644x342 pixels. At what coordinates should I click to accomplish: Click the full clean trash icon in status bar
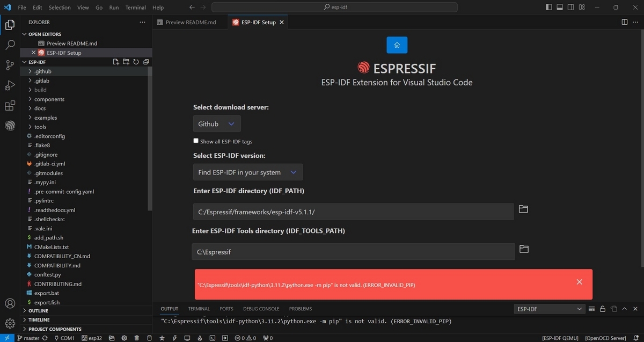(136, 338)
